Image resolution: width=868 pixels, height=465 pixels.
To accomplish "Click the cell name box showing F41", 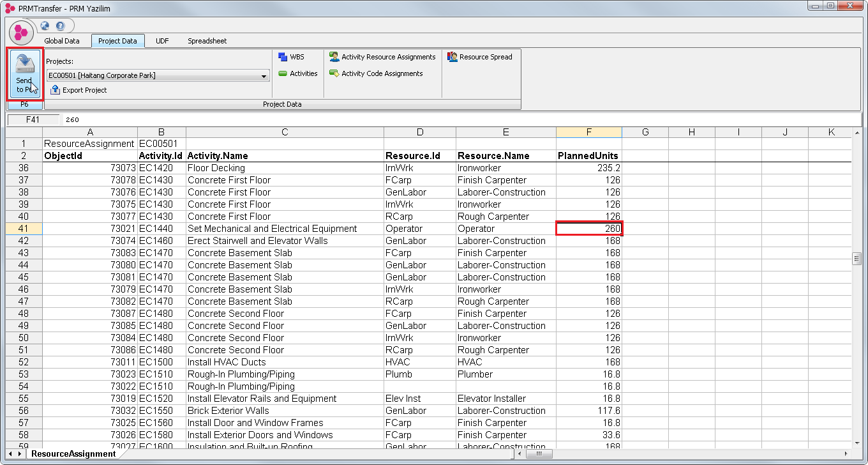I will pos(33,119).
